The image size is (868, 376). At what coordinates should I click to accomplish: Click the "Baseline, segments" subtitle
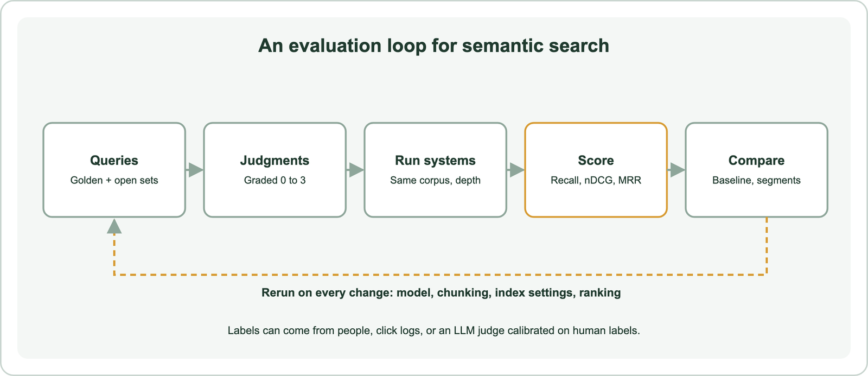(x=756, y=180)
